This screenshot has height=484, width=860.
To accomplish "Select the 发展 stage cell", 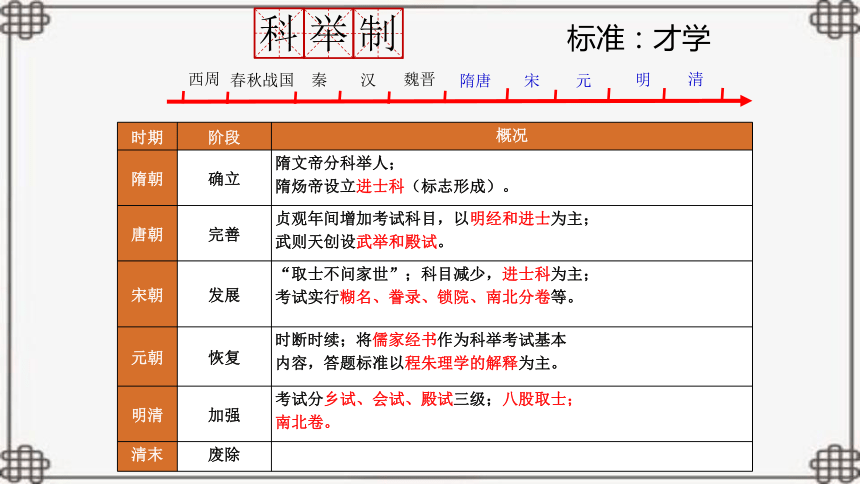I will 224,295.
